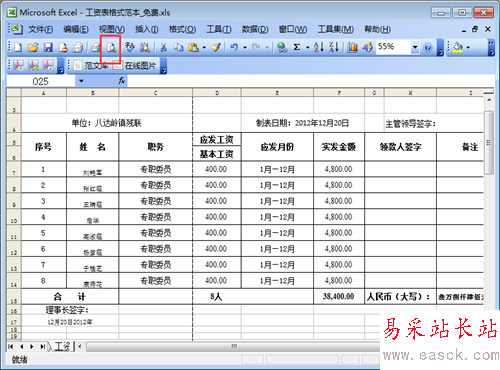Click the 范文库 toolbar button
This screenshot has width=500, height=370.
tap(91, 66)
